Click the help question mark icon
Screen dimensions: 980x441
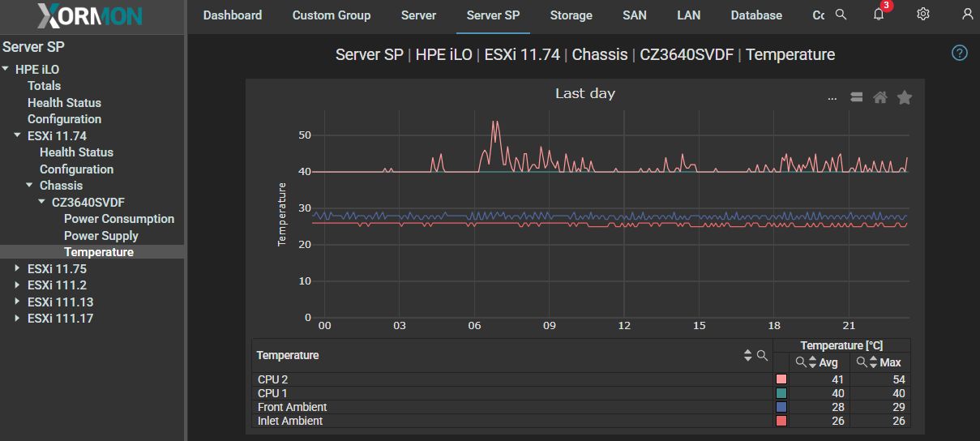click(960, 54)
